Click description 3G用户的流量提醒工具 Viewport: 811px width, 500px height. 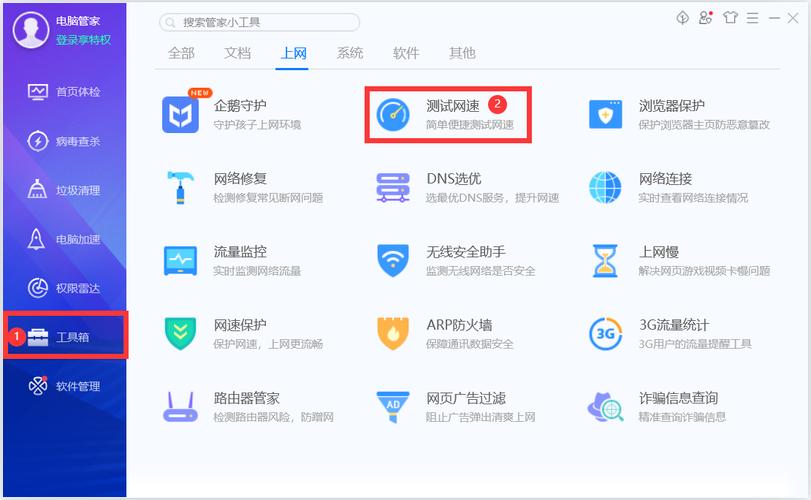pos(695,344)
